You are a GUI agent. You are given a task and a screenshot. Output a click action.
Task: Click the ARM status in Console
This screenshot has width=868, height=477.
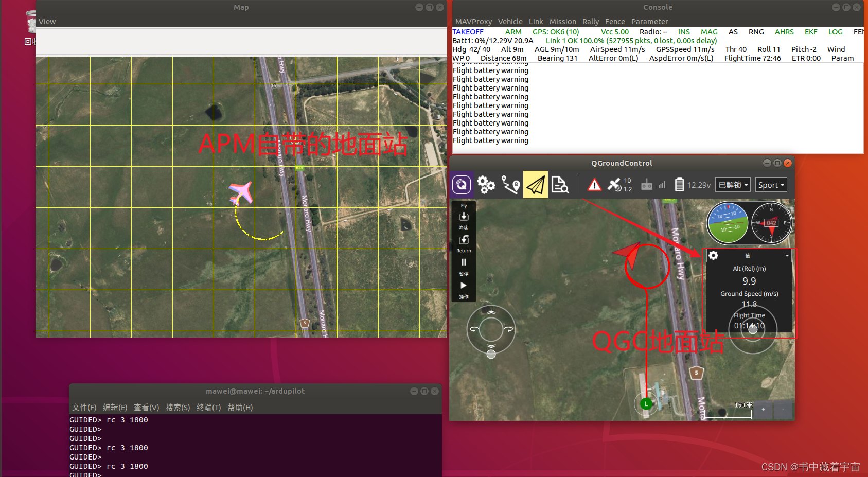[x=513, y=32]
